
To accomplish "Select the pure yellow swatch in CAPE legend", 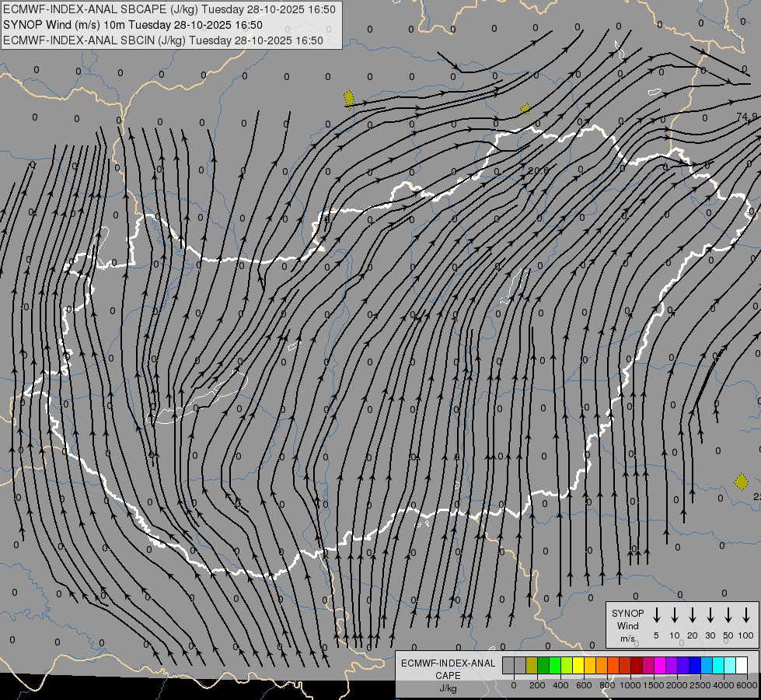I will click(578, 665).
